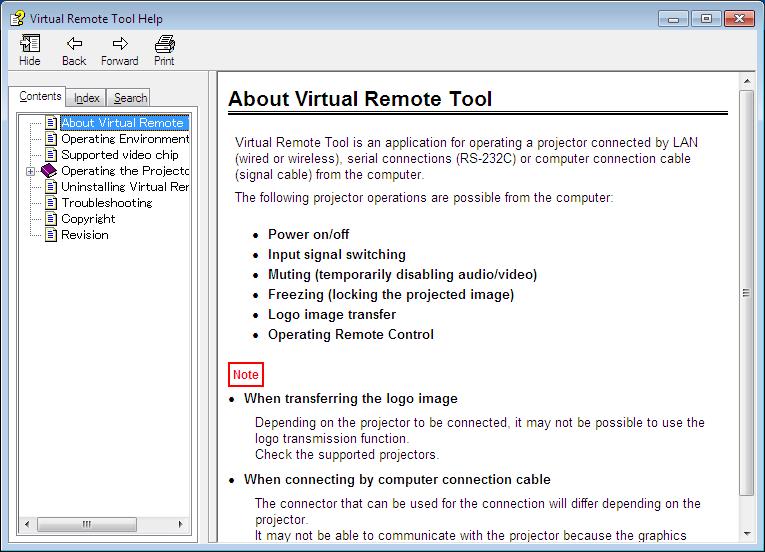Open Operating Environment topic
This screenshot has width=765, height=552.
coord(125,139)
